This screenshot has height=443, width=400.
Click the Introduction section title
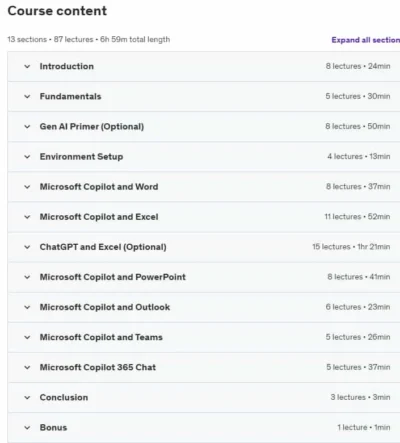[67, 66]
